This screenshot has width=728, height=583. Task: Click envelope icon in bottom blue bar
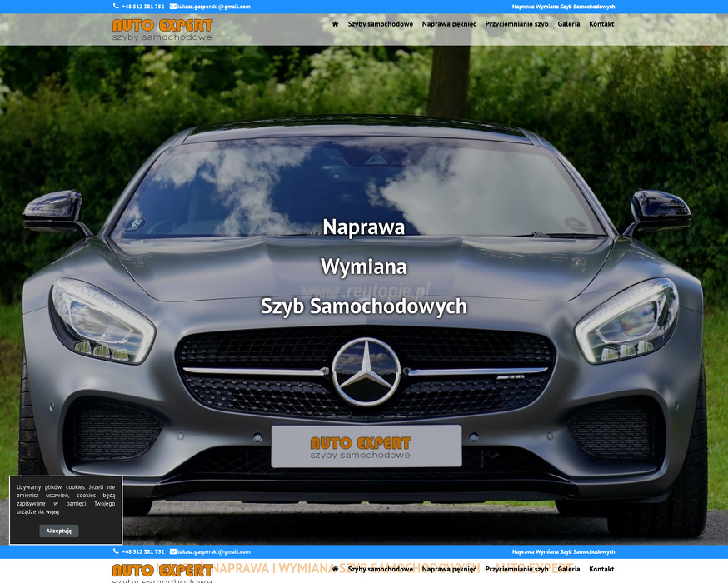[x=172, y=551]
